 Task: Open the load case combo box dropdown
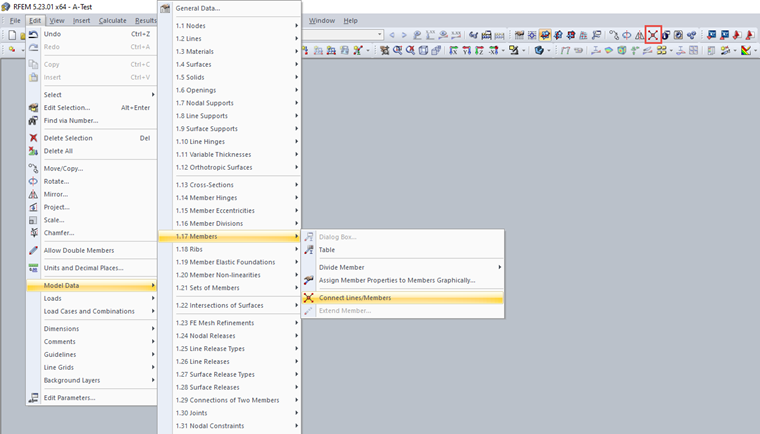pos(380,34)
